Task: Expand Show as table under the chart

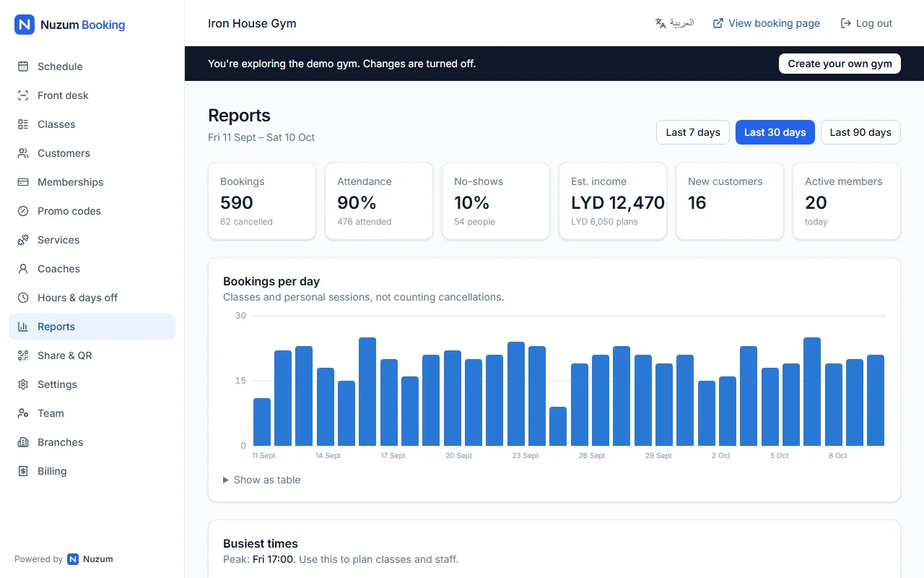Action: (262, 480)
